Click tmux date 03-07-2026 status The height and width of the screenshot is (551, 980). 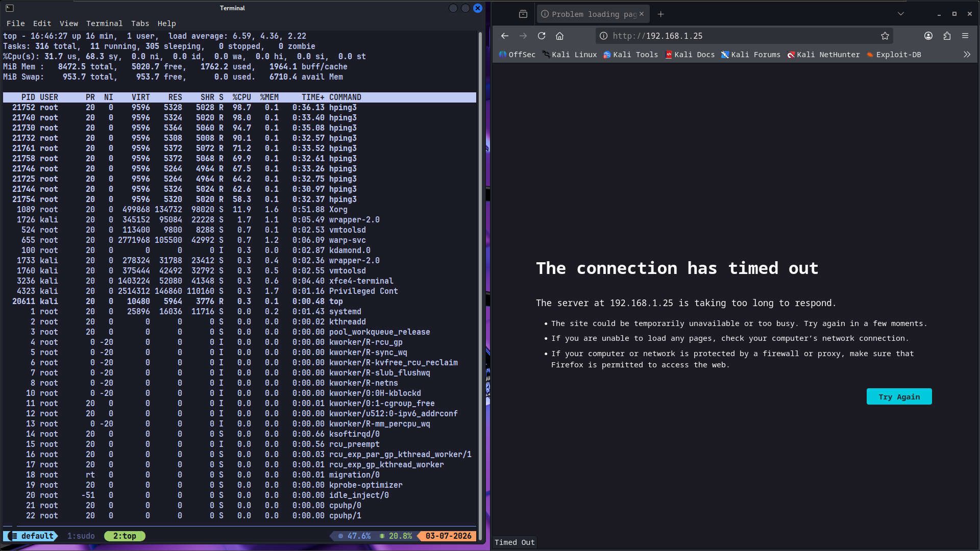click(448, 536)
